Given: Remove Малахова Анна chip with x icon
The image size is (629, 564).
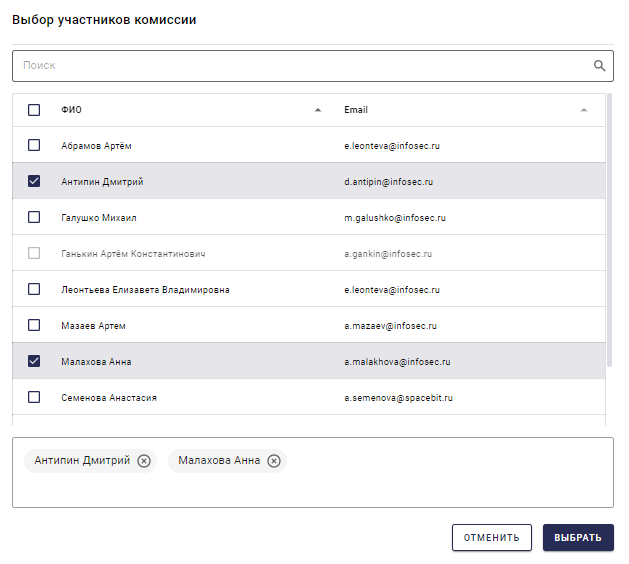Looking at the screenshot, I should [x=274, y=461].
